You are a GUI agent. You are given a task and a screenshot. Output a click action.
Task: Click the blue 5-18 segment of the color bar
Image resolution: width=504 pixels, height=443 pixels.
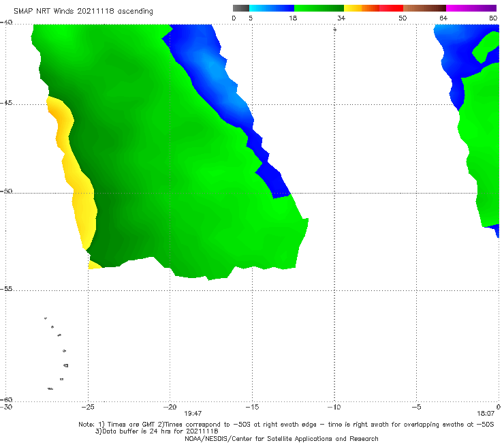[x=272, y=8]
